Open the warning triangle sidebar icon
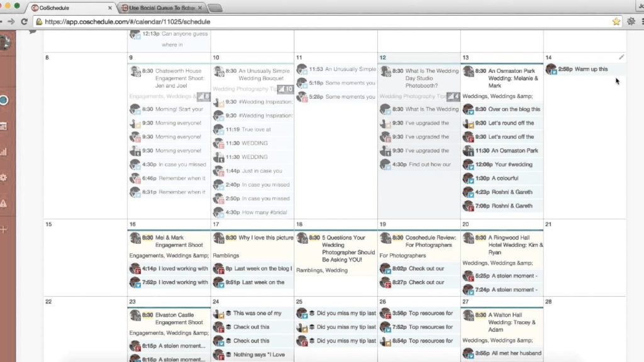Image resolution: width=644 pixels, height=362 pixels. [x=4, y=204]
